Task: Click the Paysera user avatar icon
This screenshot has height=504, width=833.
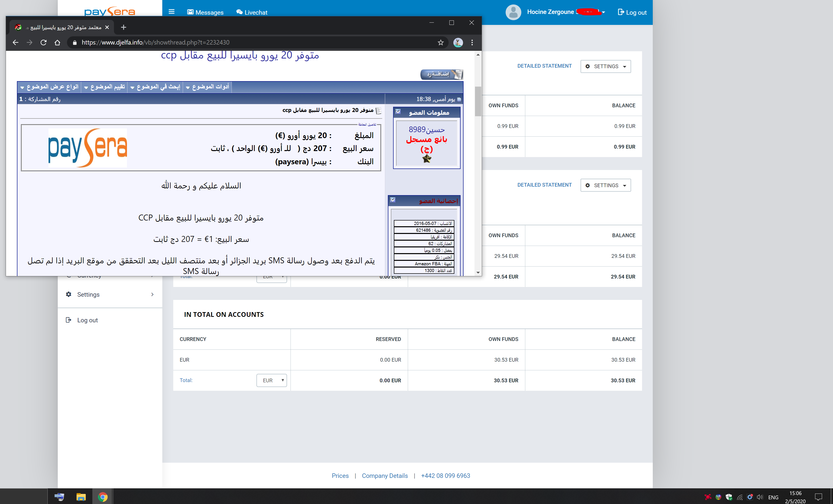Action: 513,12
